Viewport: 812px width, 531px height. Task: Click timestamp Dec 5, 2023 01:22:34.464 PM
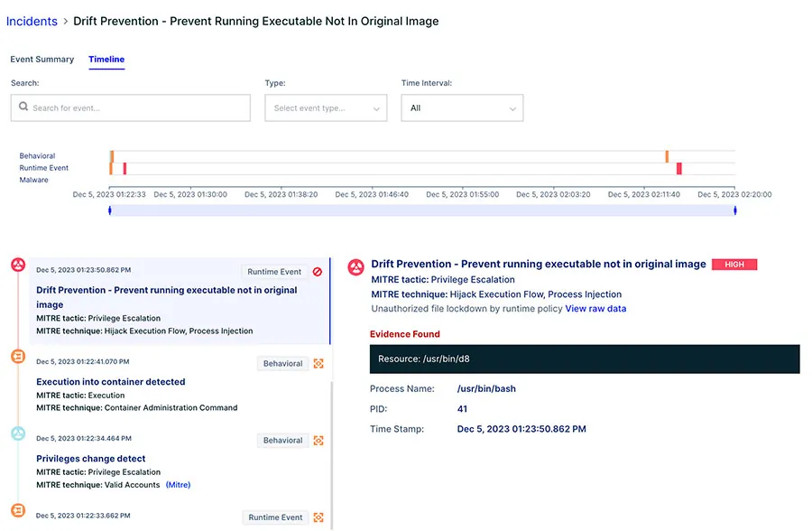84,438
